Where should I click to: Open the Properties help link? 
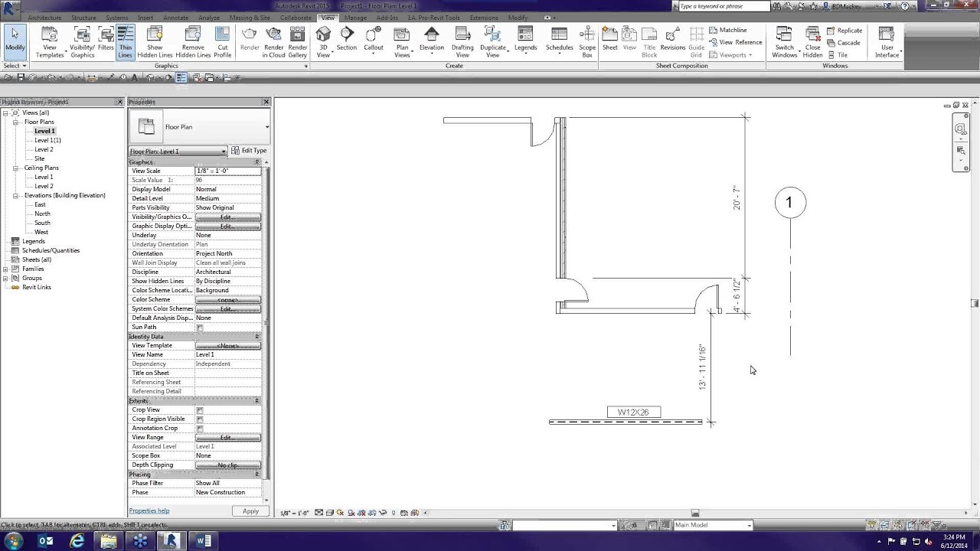point(149,510)
